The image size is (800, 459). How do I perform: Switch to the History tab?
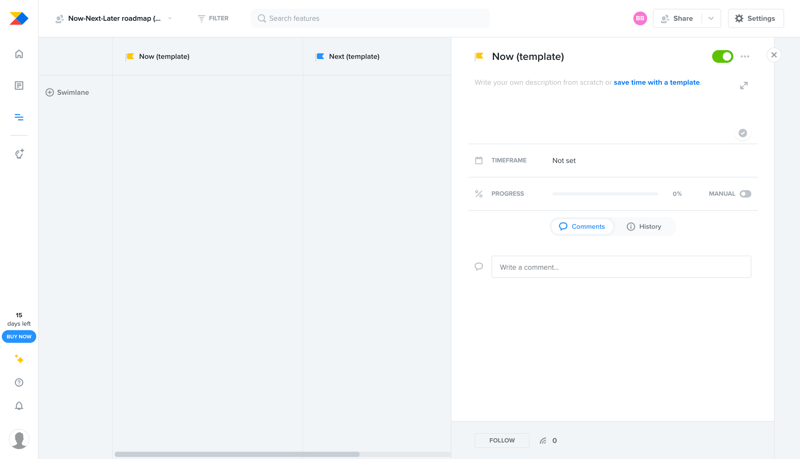tap(644, 226)
